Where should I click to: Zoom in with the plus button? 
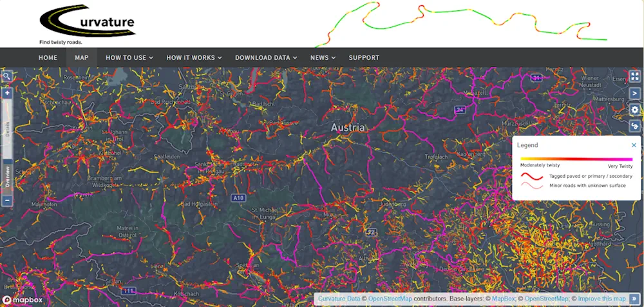tap(7, 94)
